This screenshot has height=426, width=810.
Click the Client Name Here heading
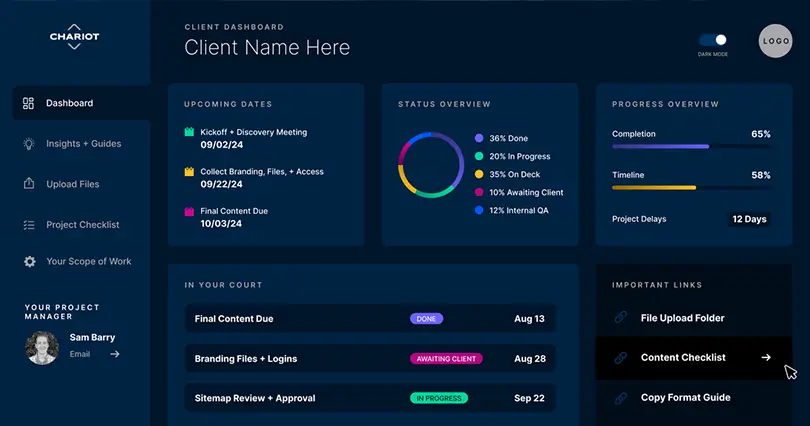pos(267,48)
